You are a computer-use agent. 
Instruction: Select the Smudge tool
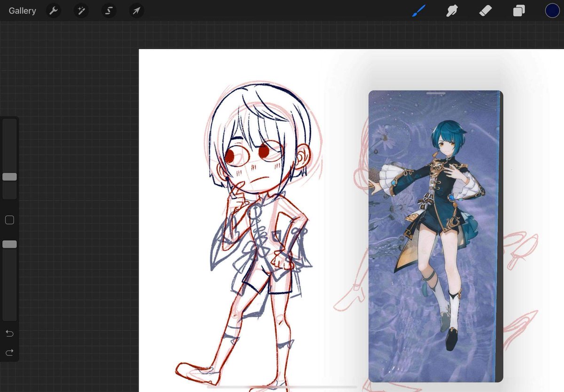[452, 10]
